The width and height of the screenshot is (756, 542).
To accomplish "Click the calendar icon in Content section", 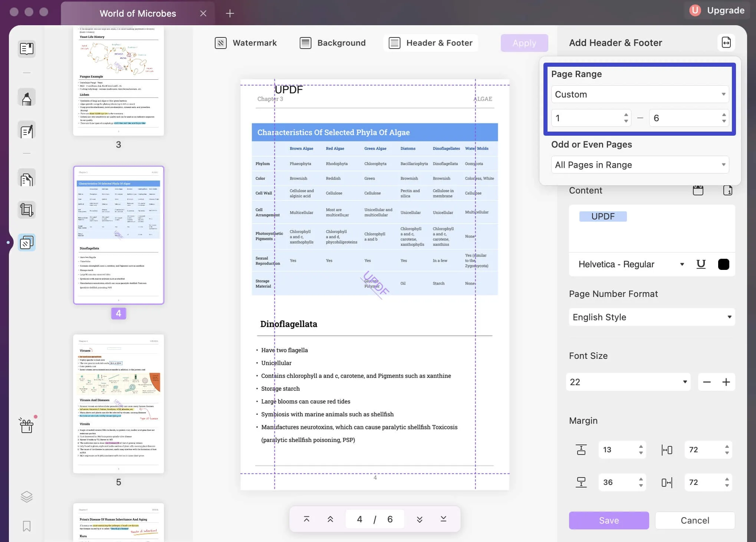I will click(698, 189).
